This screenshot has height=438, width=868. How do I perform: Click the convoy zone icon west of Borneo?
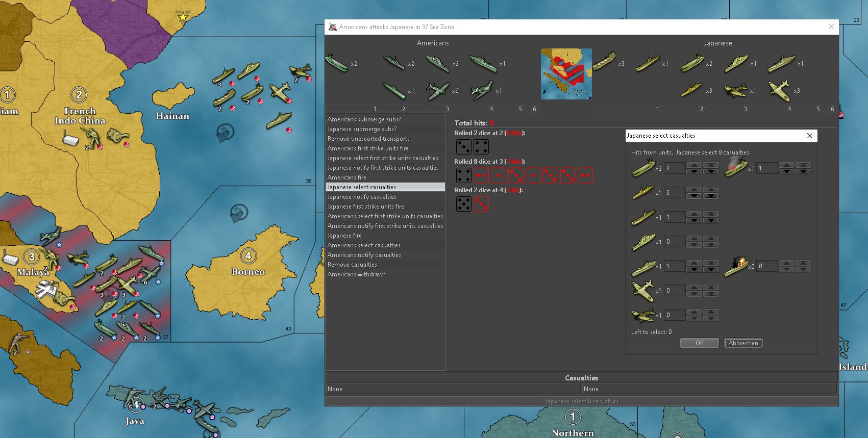pyautogui.click(x=239, y=213)
